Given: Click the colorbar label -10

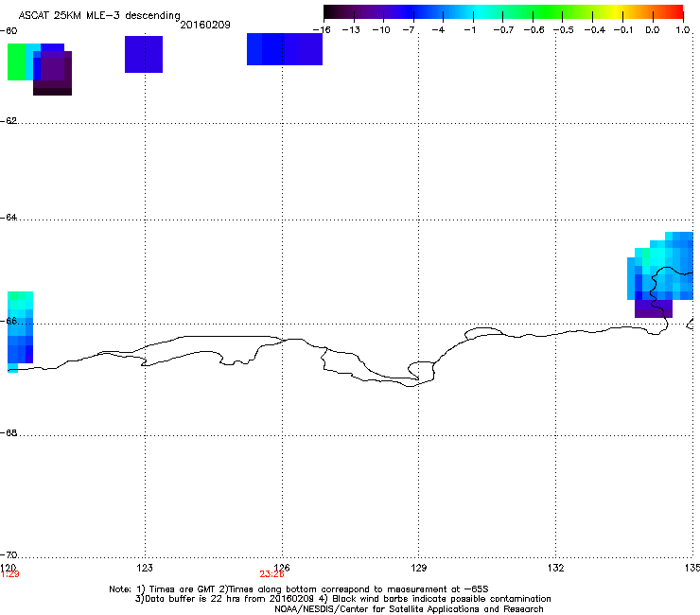Looking at the screenshot, I should 381,30.
